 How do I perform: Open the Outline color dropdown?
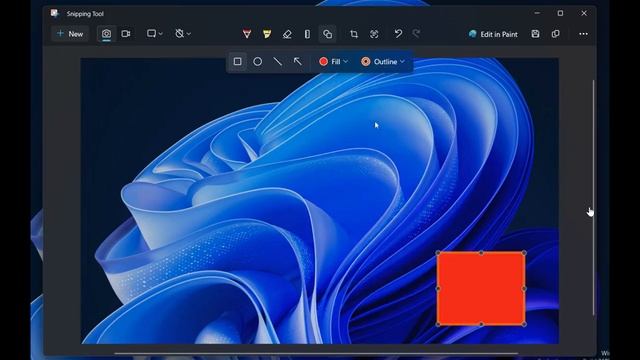tap(383, 62)
